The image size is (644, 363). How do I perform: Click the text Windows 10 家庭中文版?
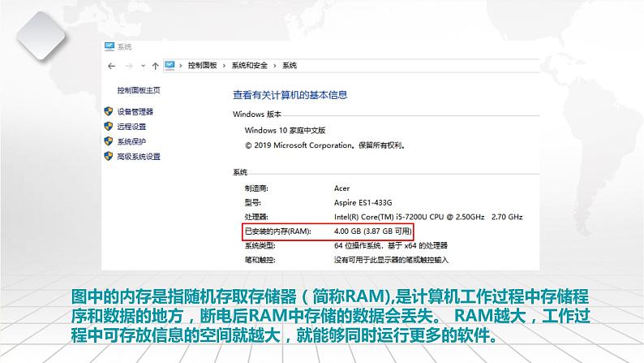[x=285, y=130]
